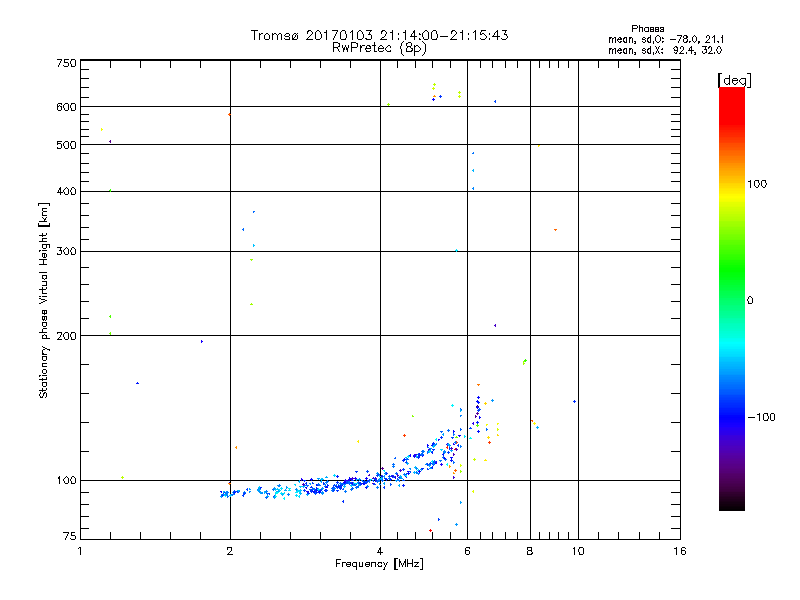Click the '400' y-axis tick label
The image size is (800, 600).
(x=66, y=191)
